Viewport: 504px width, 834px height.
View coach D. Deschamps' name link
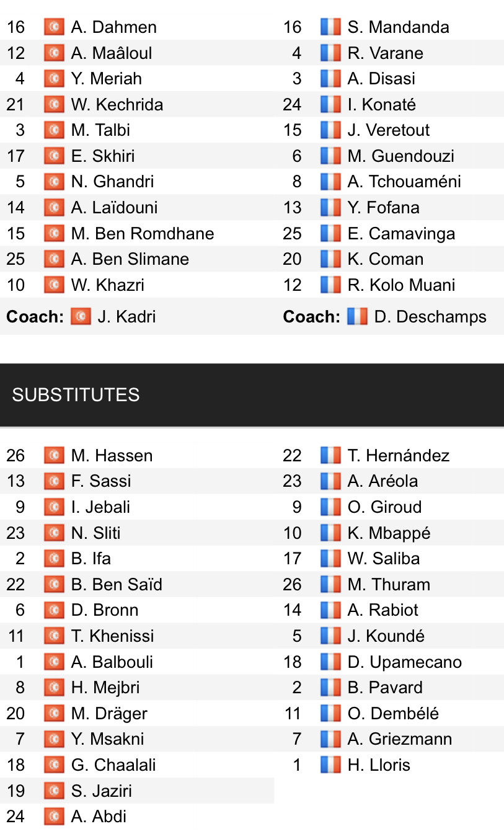click(x=430, y=317)
